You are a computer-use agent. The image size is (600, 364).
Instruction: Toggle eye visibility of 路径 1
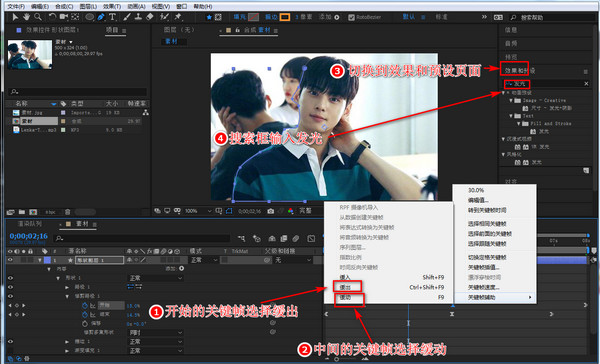pyautogui.click(x=10, y=287)
